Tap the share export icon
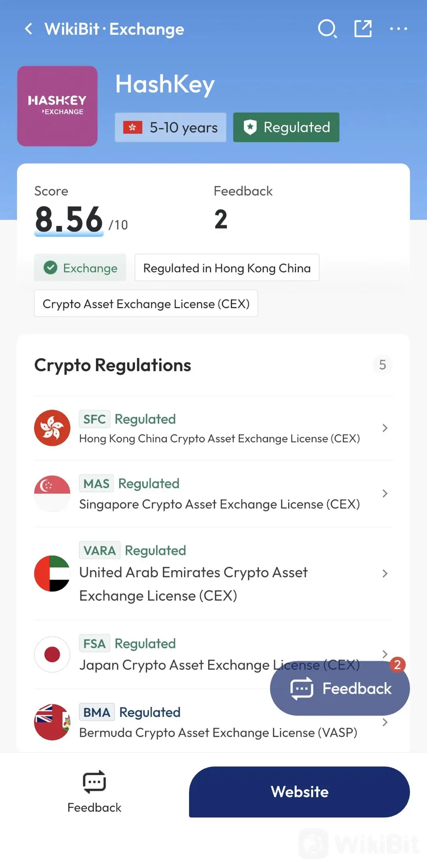Image resolution: width=427 pixels, height=868 pixels. pyautogui.click(x=363, y=28)
